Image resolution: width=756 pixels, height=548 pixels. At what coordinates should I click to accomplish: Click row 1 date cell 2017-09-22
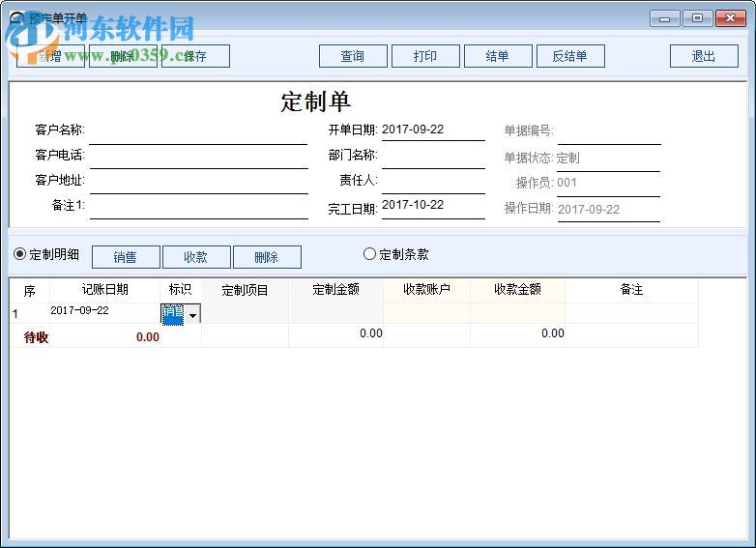[105, 313]
